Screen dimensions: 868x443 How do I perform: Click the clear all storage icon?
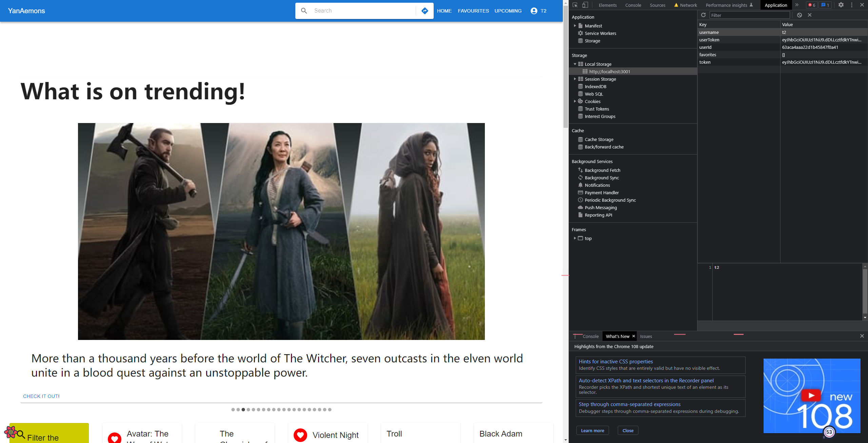point(800,15)
